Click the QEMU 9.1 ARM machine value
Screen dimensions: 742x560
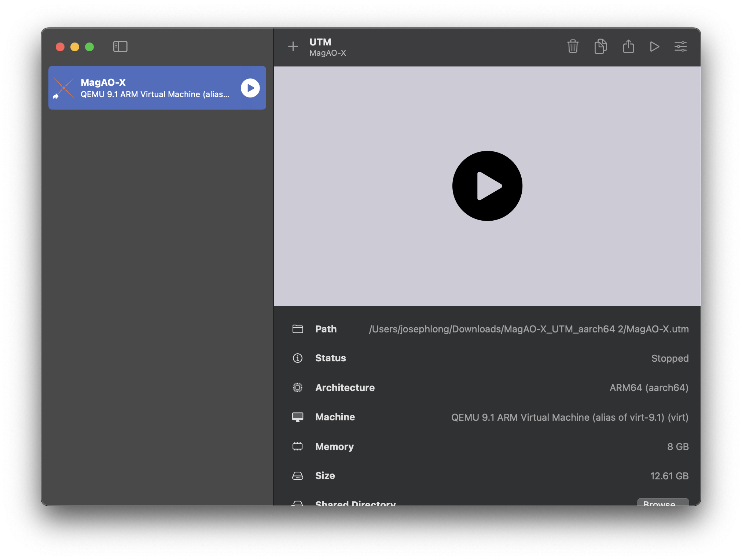click(570, 417)
